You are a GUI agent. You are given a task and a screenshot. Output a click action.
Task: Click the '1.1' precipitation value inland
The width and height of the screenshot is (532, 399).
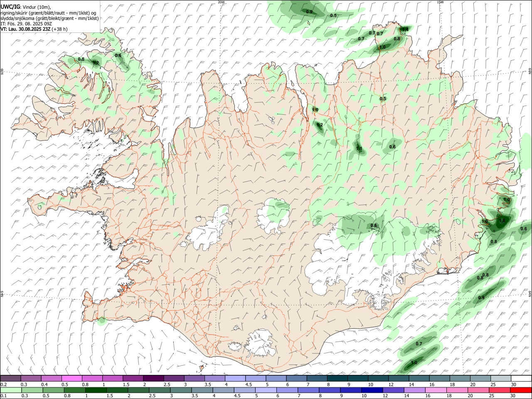pyautogui.click(x=359, y=149)
